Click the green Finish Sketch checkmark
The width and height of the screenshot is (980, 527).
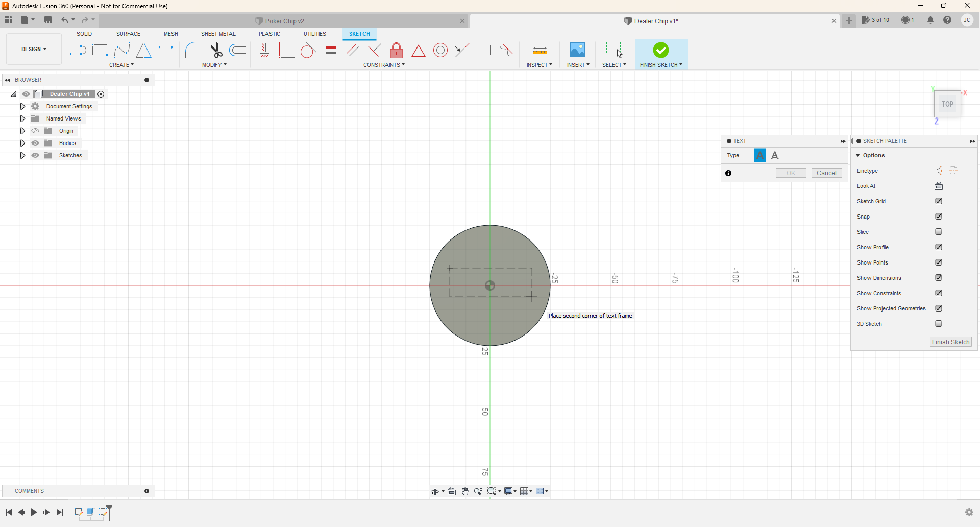tap(660, 50)
